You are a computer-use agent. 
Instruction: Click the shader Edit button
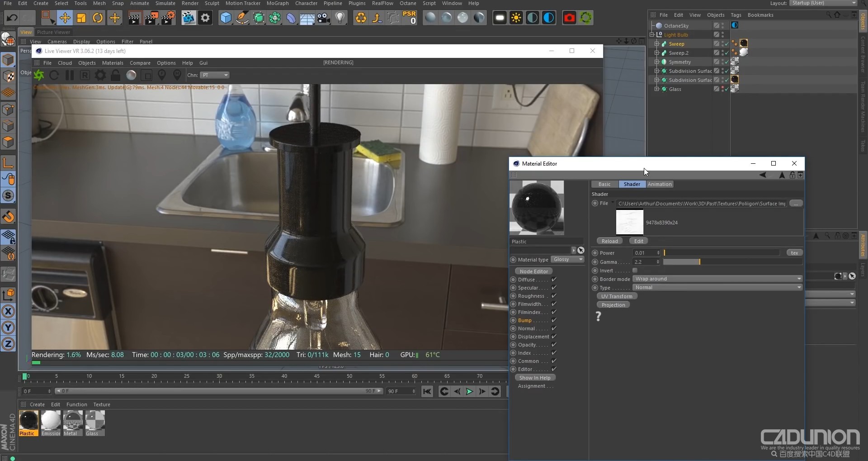pyautogui.click(x=638, y=241)
